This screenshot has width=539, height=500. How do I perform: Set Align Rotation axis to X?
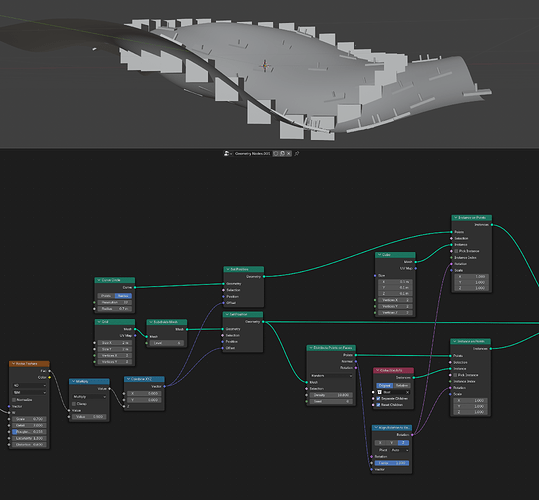pyautogui.click(x=380, y=443)
